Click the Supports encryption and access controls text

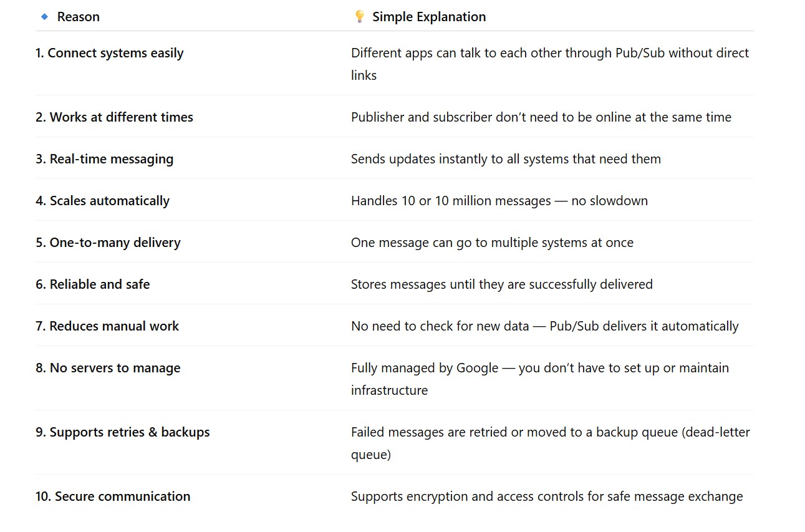click(x=546, y=496)
